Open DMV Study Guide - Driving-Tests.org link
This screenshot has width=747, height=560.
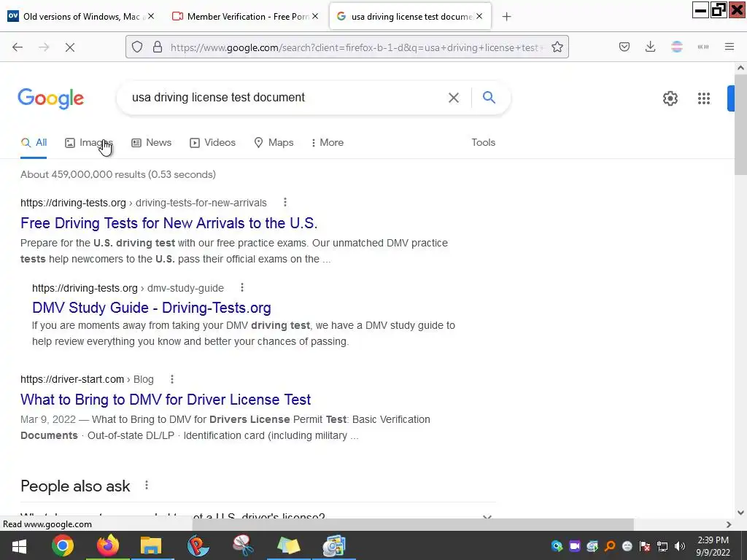[x=152, y=308]
